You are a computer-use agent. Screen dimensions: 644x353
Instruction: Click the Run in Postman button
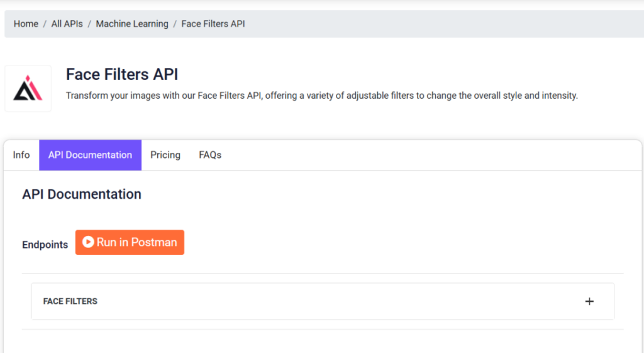[x=130, y=242]
